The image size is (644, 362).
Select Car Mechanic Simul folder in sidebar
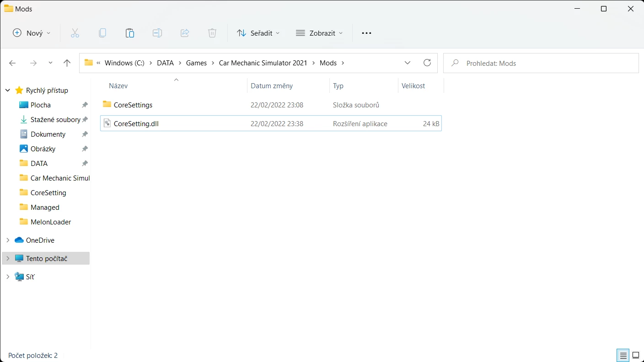[x=60, y=178]
